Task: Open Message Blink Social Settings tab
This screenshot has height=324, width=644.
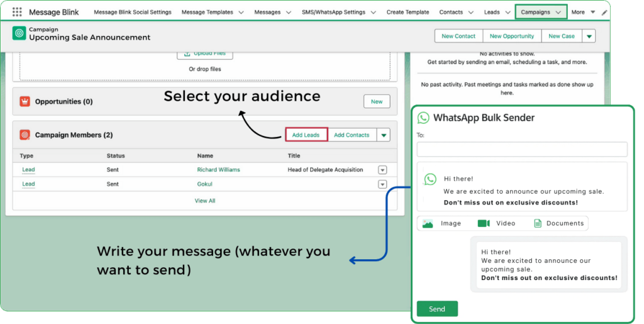Action: click(x=132, y=12)
